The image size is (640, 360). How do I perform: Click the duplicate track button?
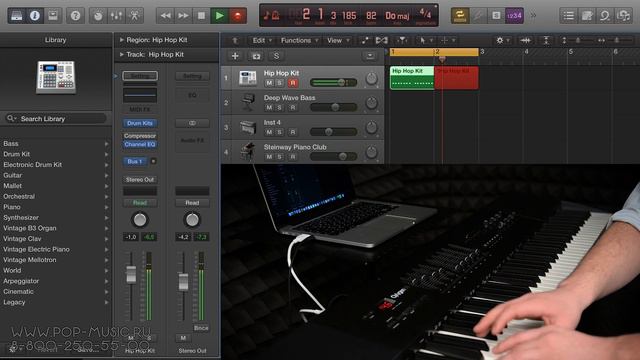tap(256, 56)
